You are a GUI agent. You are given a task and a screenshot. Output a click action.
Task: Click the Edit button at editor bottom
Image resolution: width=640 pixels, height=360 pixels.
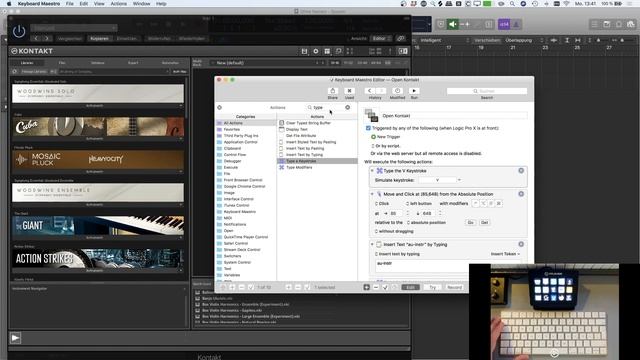tap(410, 287)
